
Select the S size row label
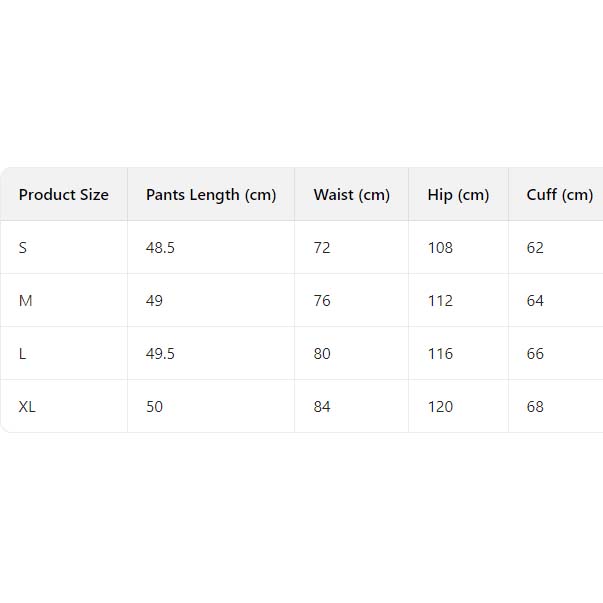click(x=23, y=248)
